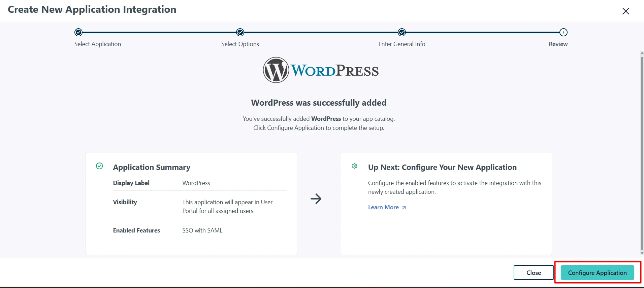
Task: Click the Enter General Info step label
Action: pyautogui.click(x=402, y=44)
